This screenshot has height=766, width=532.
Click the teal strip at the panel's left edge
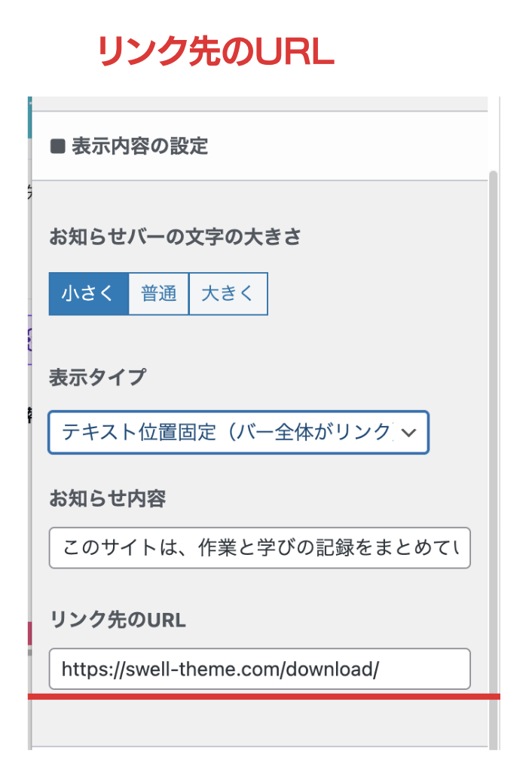29,117
